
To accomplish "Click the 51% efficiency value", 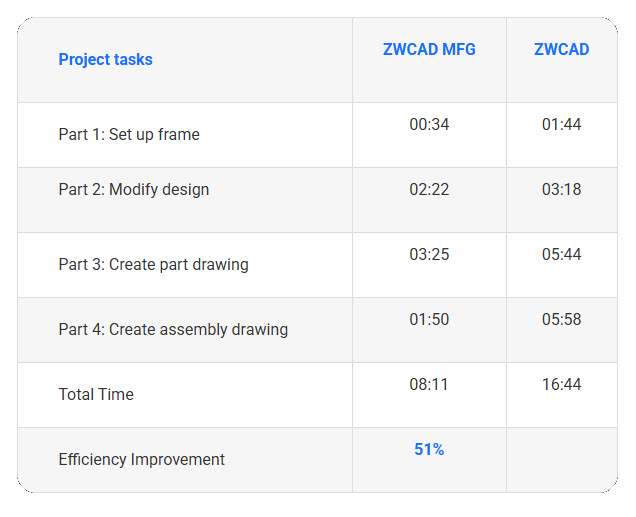I will tap(429, 450).
